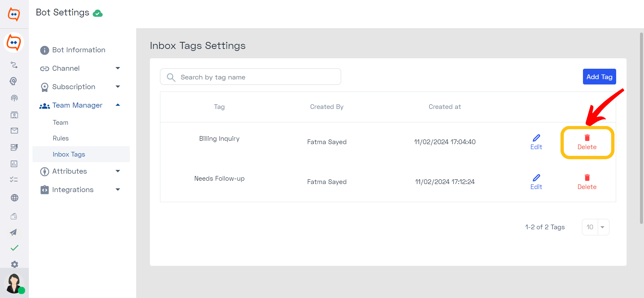Select the Team submenu item
This screenshot has height=298, width=644.
point(60,122)
